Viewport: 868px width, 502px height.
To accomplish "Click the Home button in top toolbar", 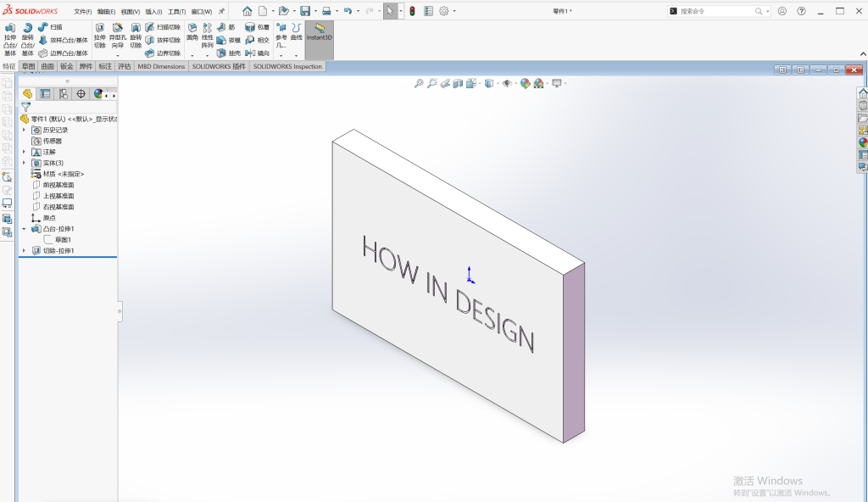I will 248,11.
